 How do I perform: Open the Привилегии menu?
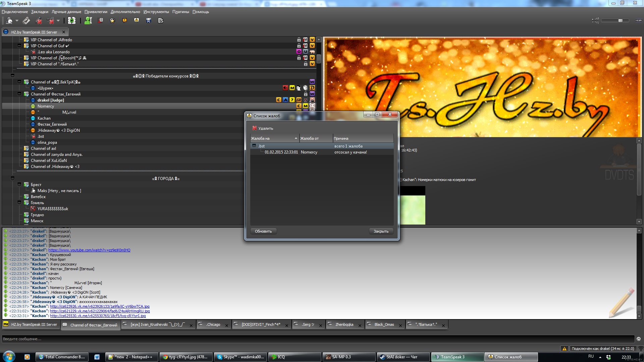point(96,12)
